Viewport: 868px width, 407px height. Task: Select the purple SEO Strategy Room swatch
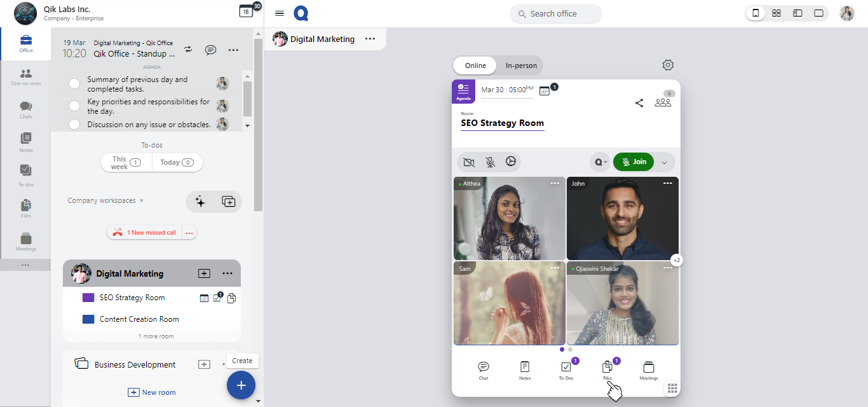(x=88, y=298)
